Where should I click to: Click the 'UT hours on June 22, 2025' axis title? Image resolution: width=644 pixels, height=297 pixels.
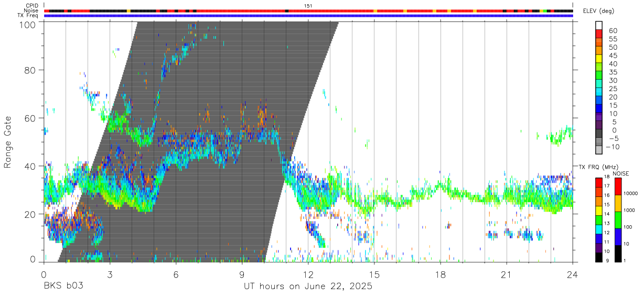[x=308, y=287]
